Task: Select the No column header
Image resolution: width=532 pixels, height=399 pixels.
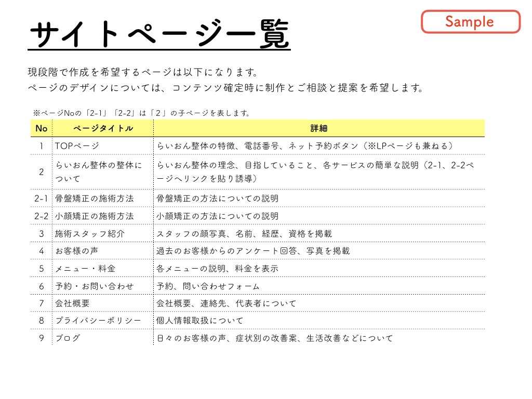Action: [x=42, y=128]
